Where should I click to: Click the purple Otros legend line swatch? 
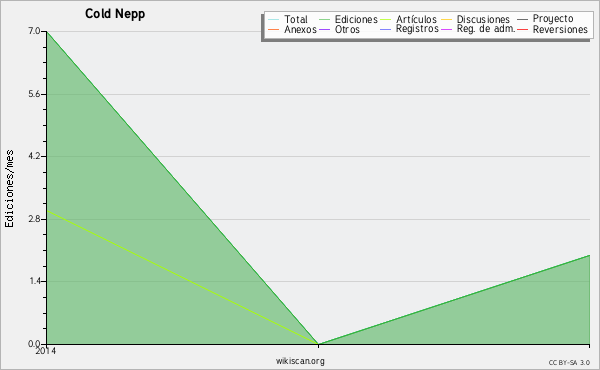point(324,29)
